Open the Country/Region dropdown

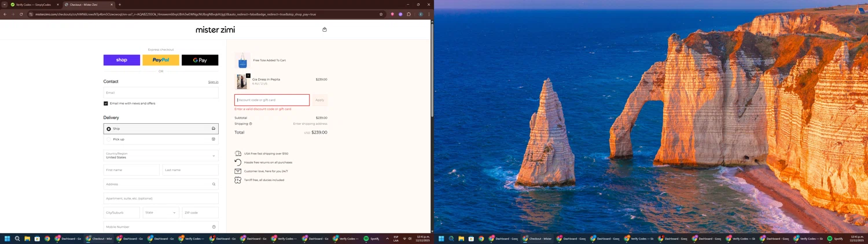click(161, 156)
